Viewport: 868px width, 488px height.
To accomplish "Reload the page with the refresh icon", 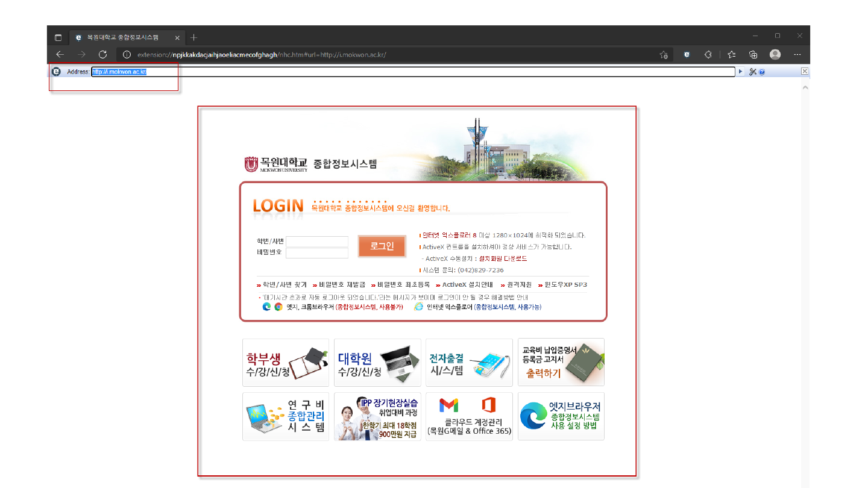I will pyautogui.click(x=102, y=54).
